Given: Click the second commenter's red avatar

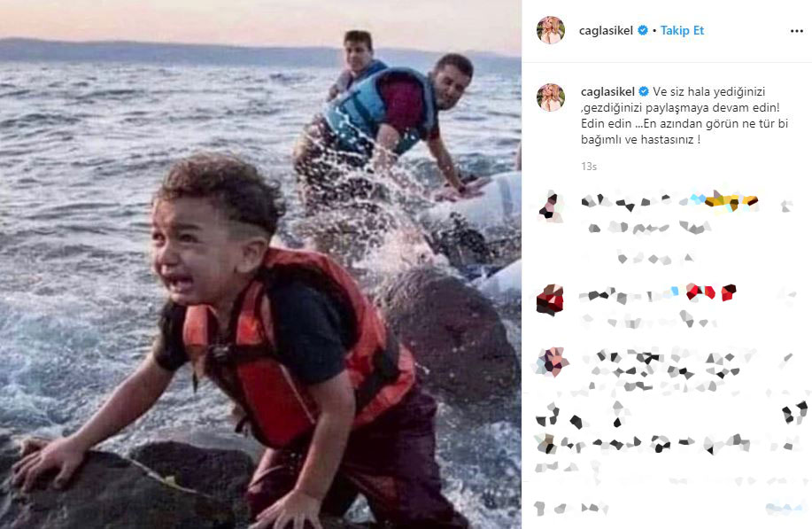Looking at the screenshot, I should point(550,300).
